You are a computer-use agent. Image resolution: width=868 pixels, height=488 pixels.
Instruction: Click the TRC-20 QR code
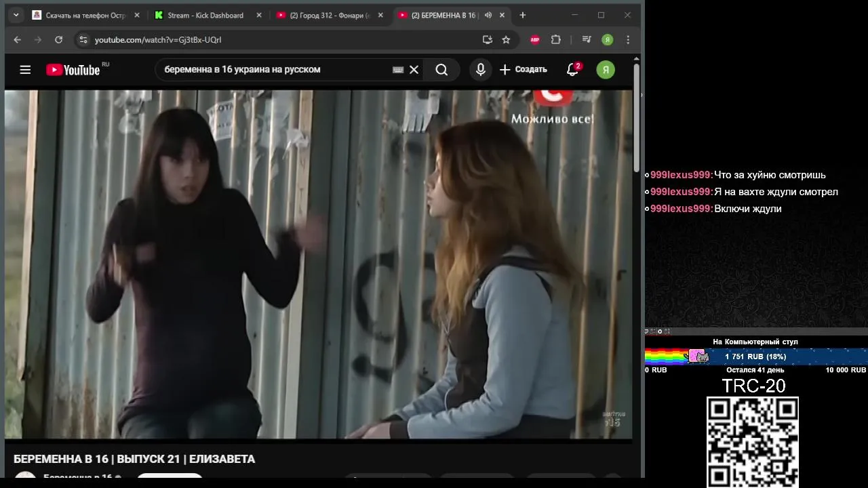pos(753,442)
